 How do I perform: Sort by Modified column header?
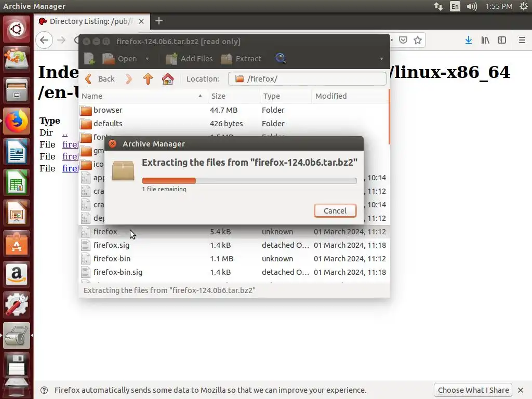(350, 96)
